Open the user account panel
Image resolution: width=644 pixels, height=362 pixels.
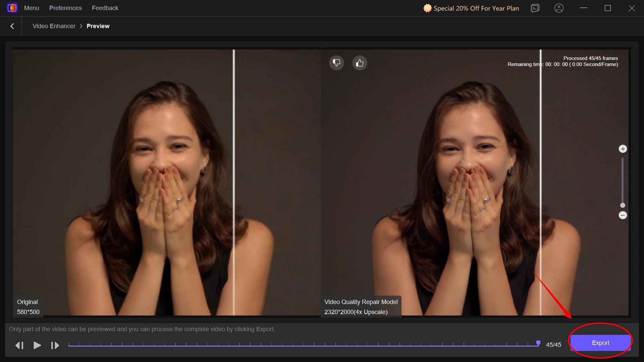click(x=559, y=8)
